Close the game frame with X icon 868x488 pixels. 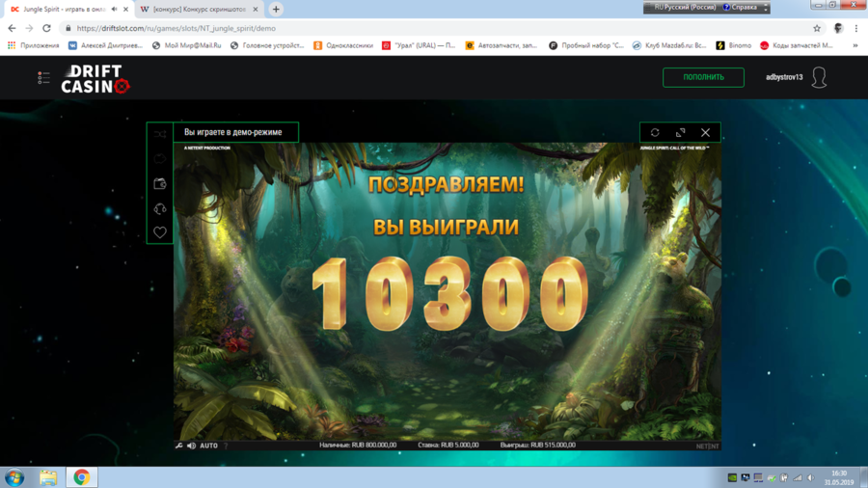tap(705, 133)
